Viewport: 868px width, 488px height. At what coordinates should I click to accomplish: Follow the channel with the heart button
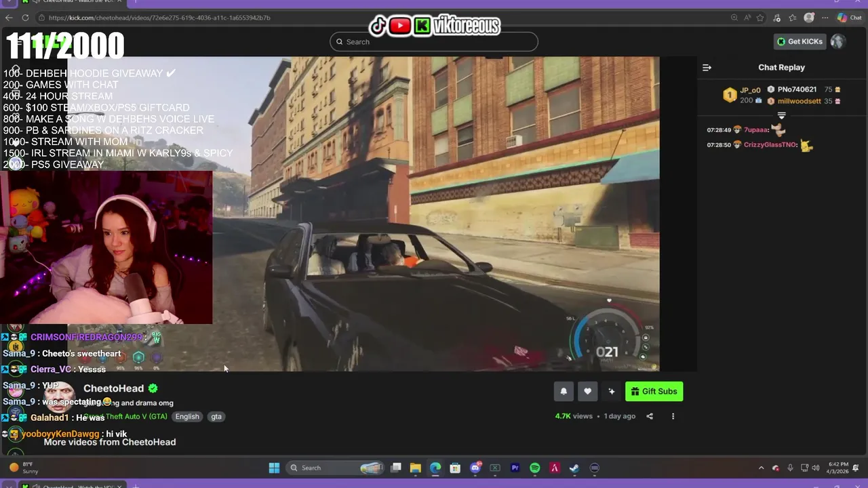587,391
